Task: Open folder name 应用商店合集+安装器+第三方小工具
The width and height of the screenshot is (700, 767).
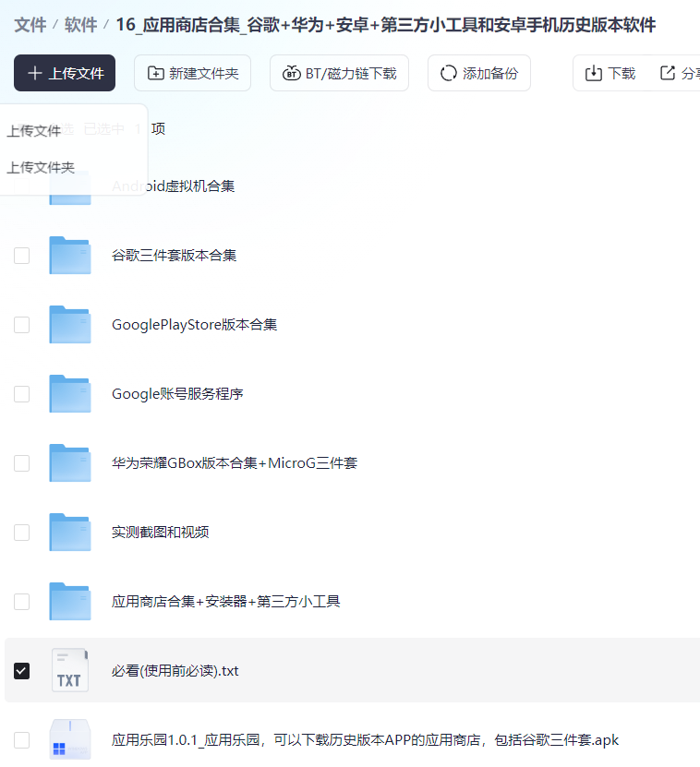Action: (225, 602)
